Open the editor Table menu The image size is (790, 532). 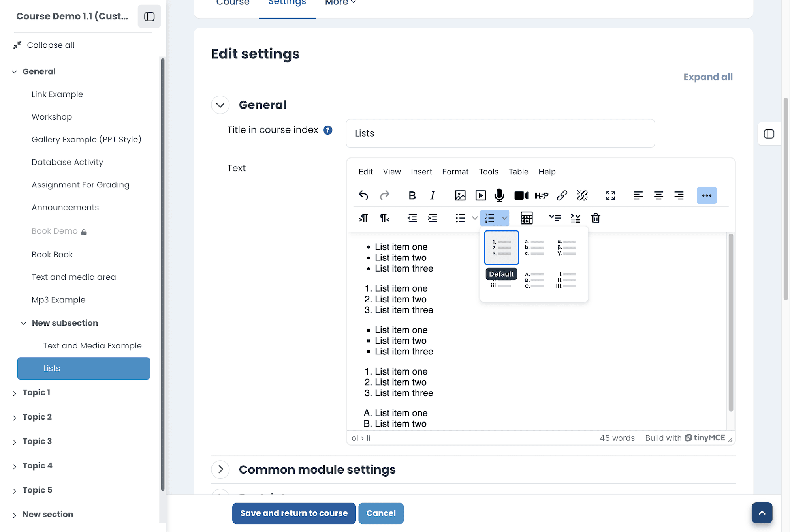(x=518, y=172)
